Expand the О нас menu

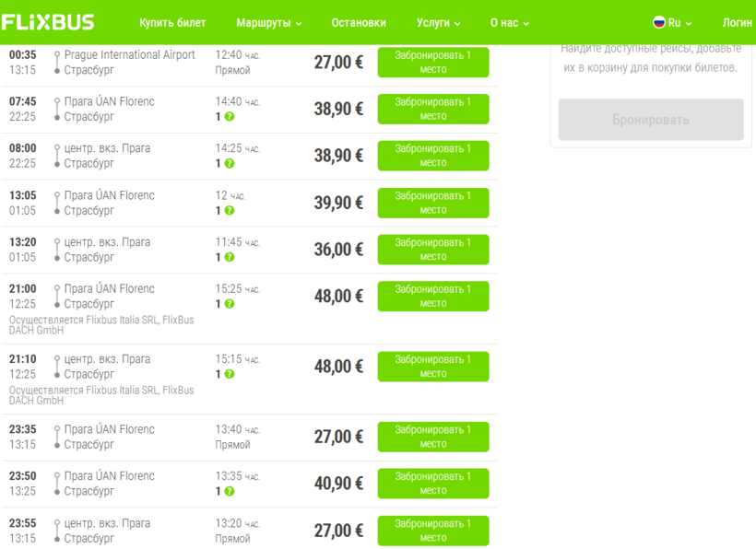[x=508, y=23]
